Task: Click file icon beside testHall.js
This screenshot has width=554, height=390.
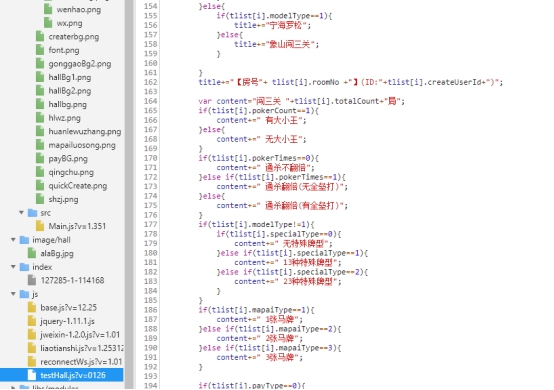Action: click(32, 375)
